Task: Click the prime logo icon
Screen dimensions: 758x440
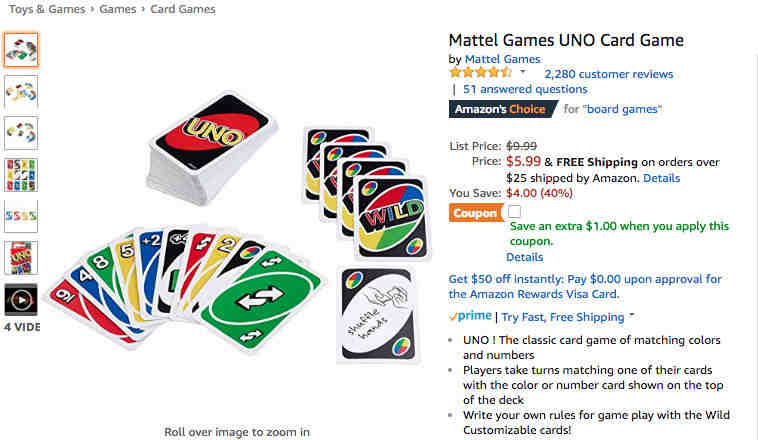Action: tap(470, 316)
